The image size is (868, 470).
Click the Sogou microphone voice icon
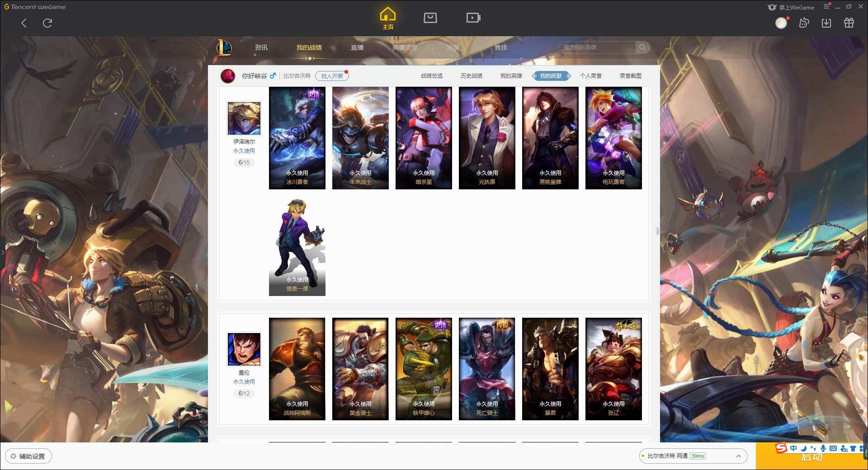(823, 448)
